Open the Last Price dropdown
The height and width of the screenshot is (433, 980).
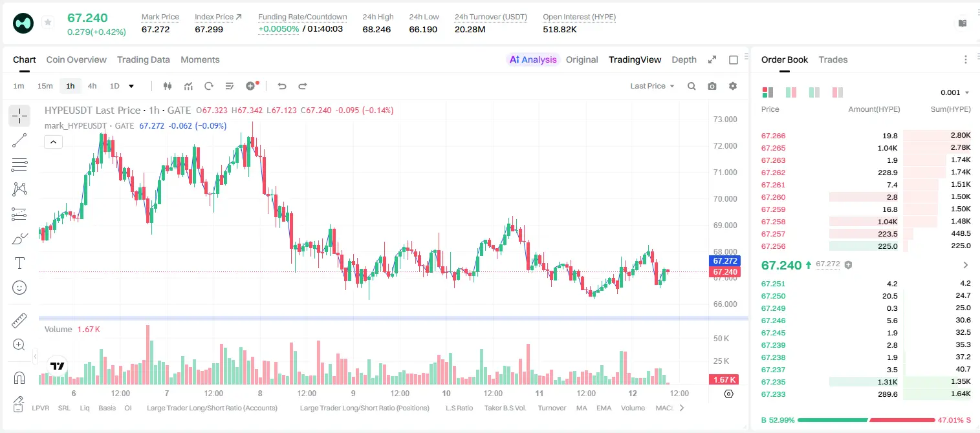(x=652, y=86)
